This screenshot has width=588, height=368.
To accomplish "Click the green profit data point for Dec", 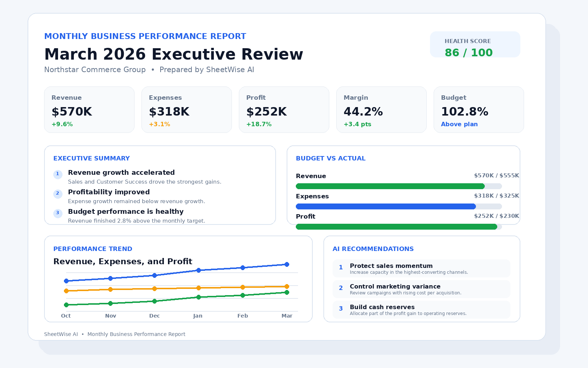I will (154, 301).
